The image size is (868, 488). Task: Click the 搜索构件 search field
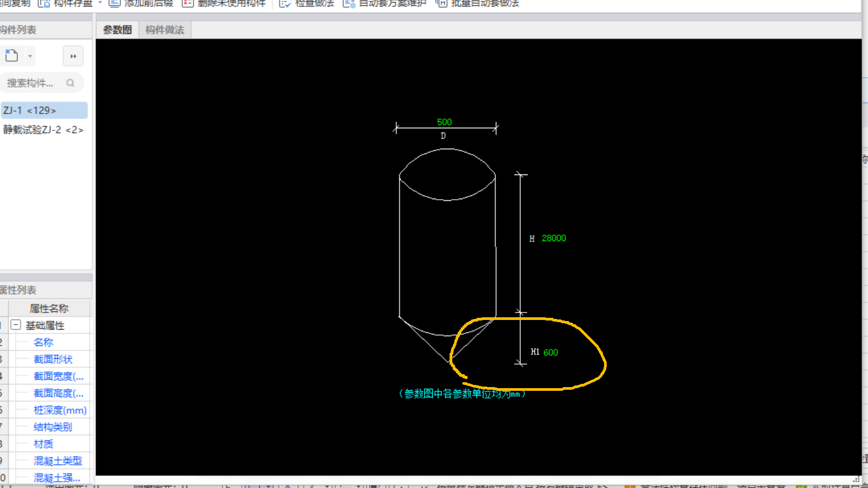(x=42, y=83)
